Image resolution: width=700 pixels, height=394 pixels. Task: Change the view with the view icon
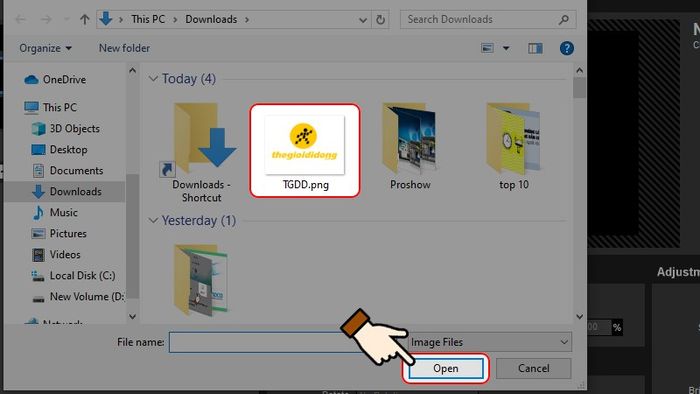pos(487,48)
